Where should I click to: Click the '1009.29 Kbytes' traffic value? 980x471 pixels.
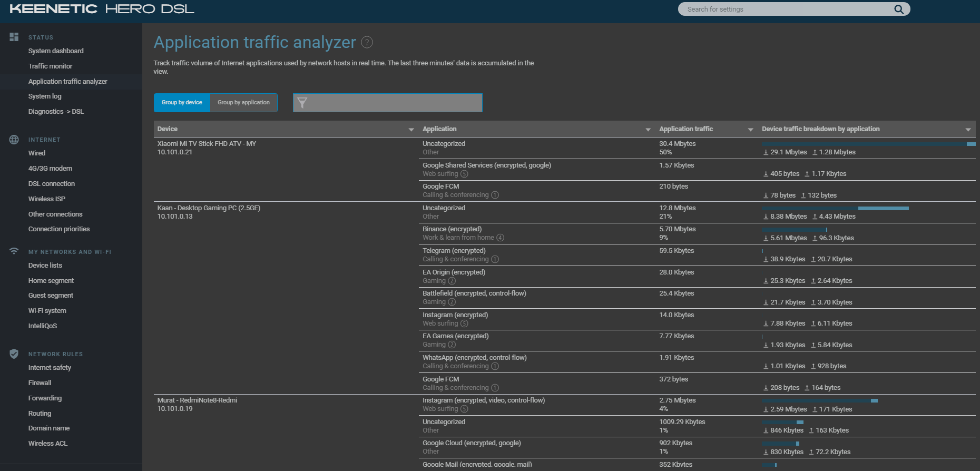tap(682, 422)
